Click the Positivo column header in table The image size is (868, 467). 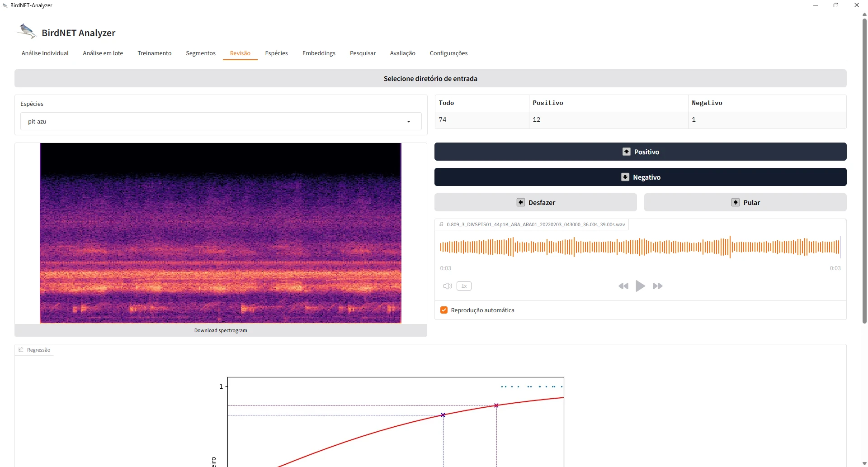pos(609,103)
